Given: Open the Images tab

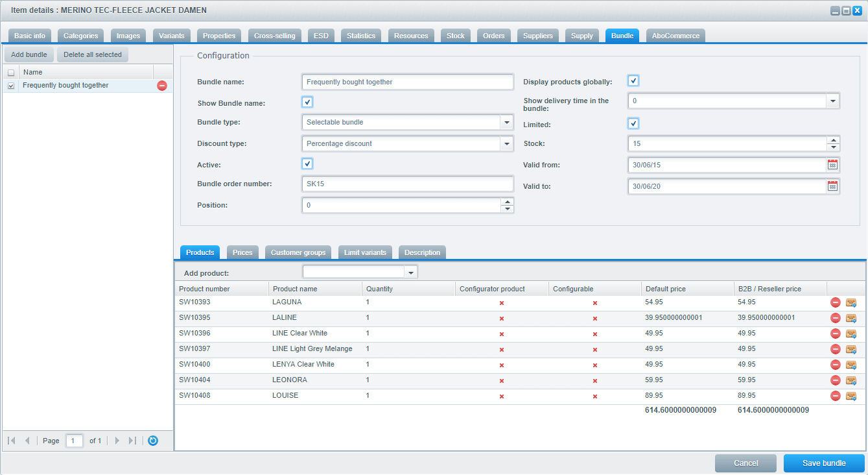Looking at the screenshot, I should 128,36.
